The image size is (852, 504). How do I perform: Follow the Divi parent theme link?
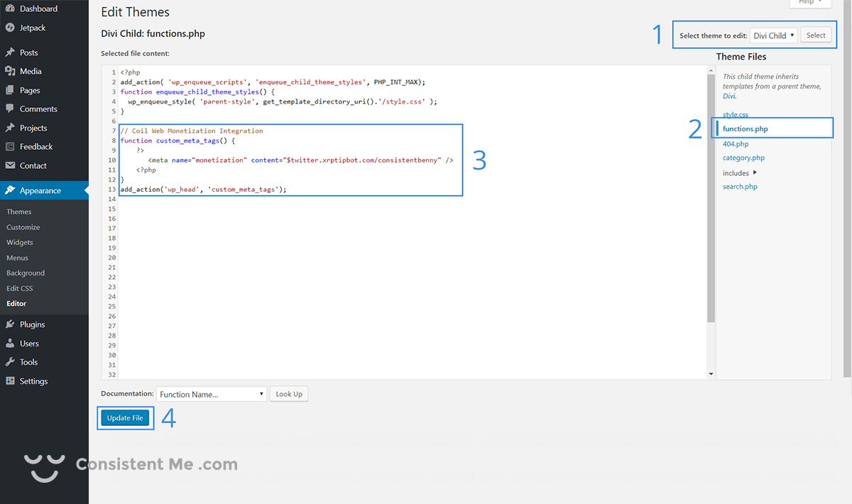[x=729, y=96]
